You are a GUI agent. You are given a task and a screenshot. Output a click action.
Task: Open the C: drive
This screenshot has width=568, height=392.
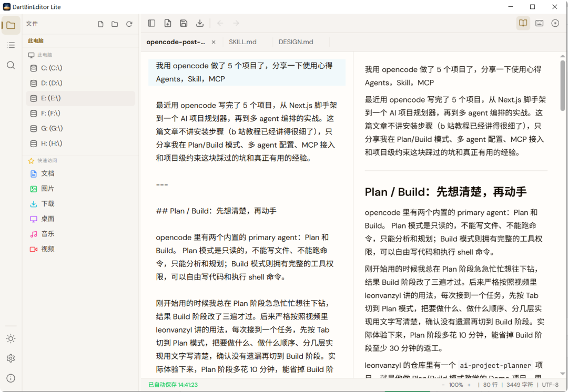pos(80,68)
